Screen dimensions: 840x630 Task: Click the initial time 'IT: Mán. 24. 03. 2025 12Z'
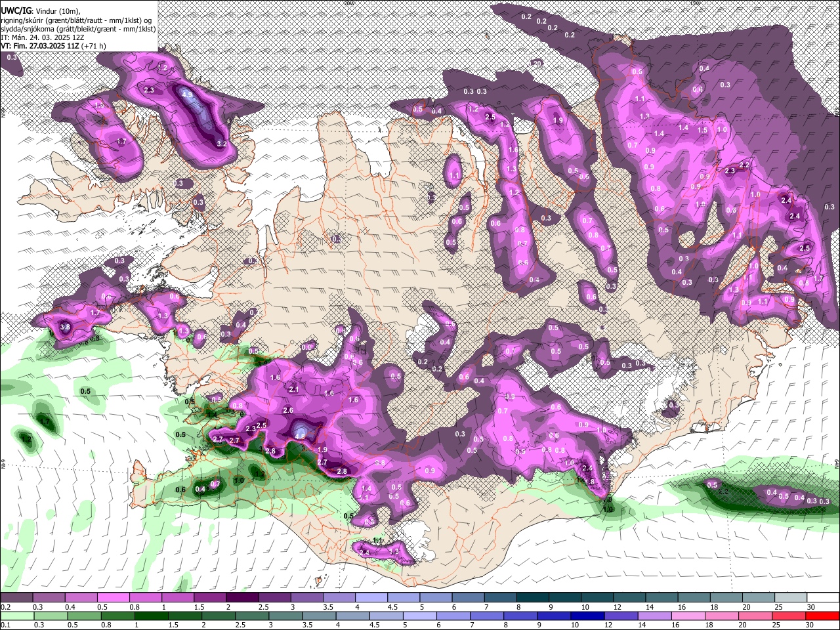(x=42, y=37)
